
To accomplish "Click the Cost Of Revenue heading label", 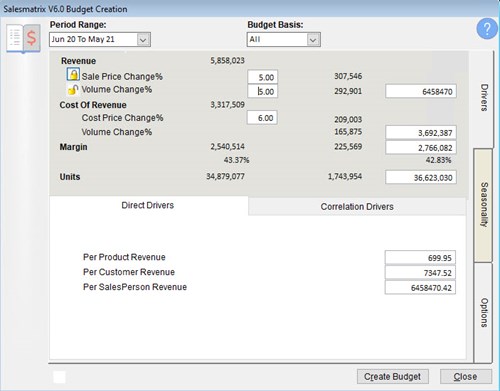I will (x=93, y=105).
